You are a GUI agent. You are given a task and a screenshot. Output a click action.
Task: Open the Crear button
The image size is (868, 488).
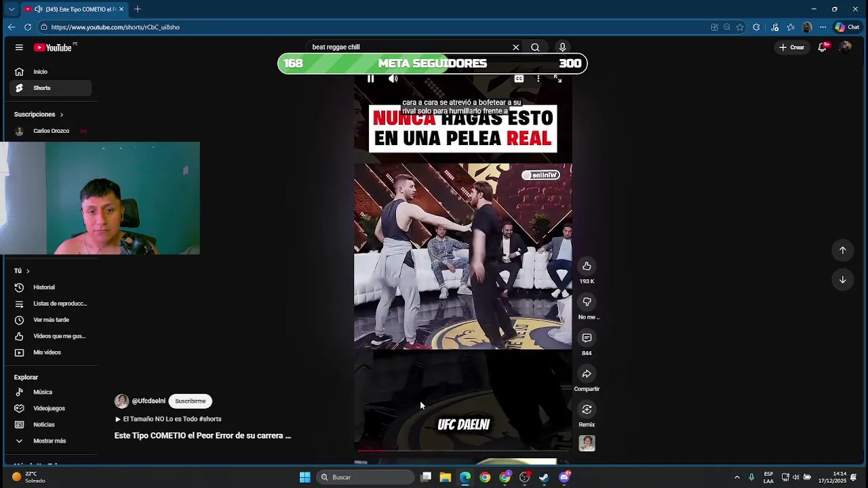coord(791,47)
